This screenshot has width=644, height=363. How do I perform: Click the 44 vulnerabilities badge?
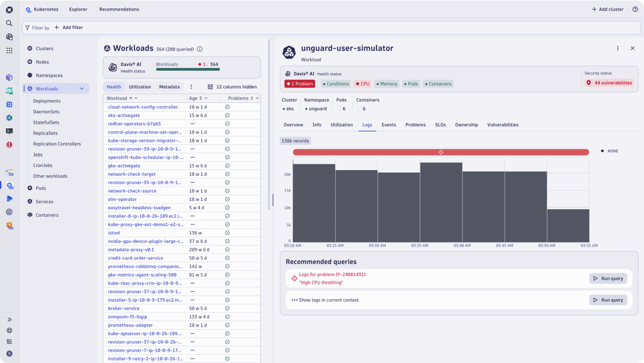[x=609, y=83]
